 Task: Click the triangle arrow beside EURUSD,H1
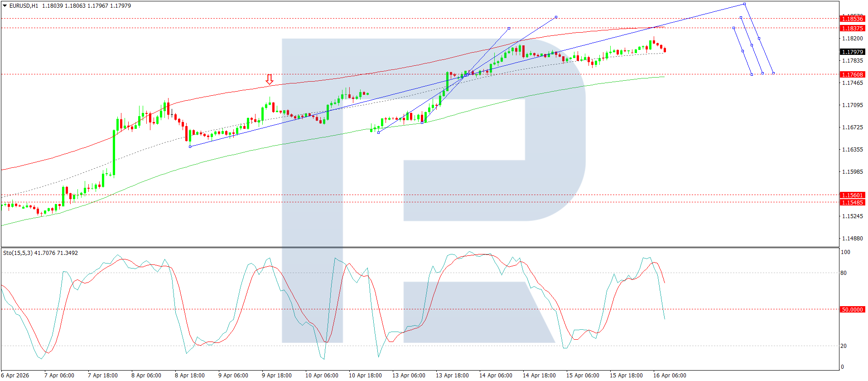pyautogui.click(x=5, y=6)
